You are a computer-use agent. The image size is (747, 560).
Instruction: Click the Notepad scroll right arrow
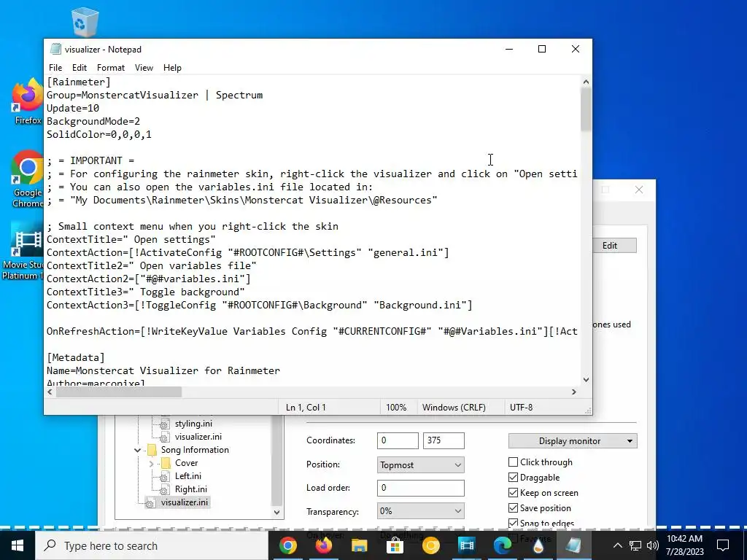coord(573,392)
